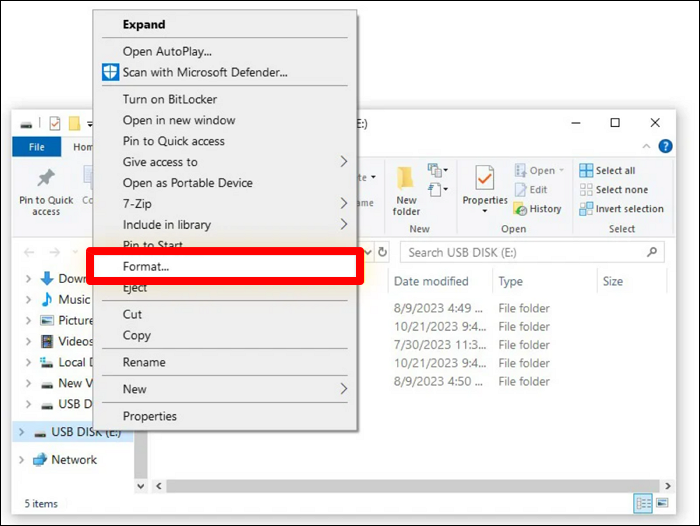Expand the Network tree node
The image size is (700, 526).
(x=22, y=460)
